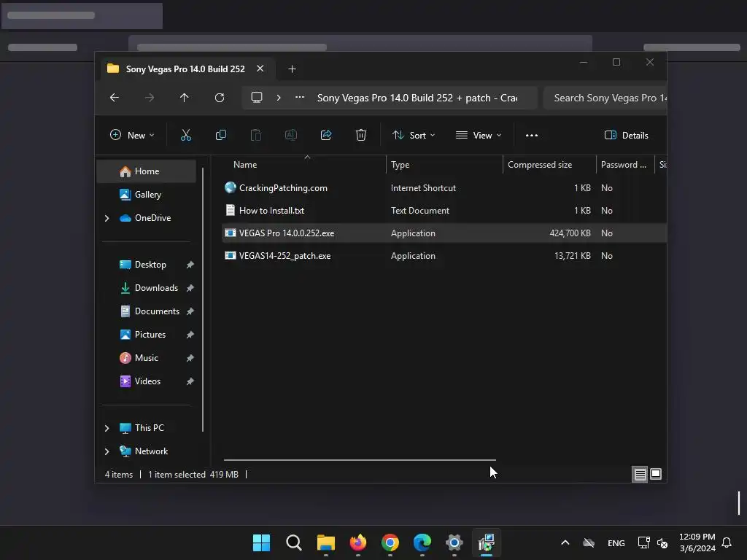Viewport: 747px width, 560px height.
Task: Open Gallery in navigation pane
Action: tap(146, 195)
